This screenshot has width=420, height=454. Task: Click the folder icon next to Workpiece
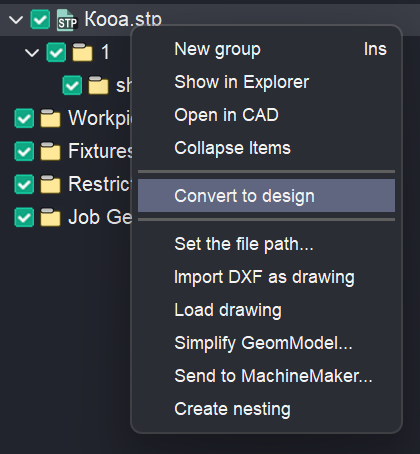pos(50,118)
